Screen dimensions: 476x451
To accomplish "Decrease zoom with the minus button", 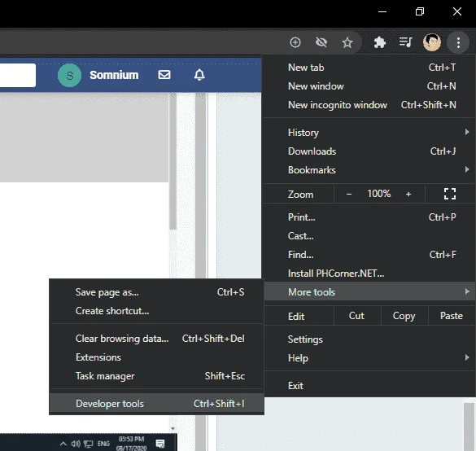I will click(349, 194).
